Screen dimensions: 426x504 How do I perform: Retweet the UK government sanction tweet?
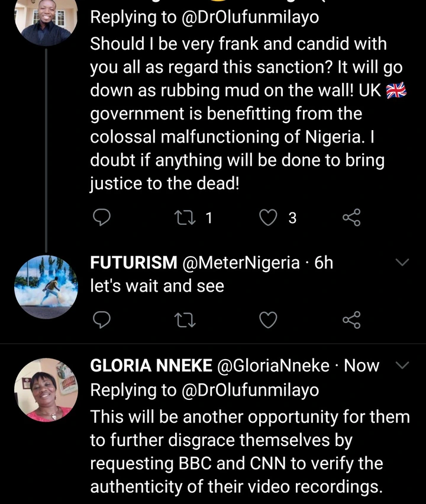[185, 218]
